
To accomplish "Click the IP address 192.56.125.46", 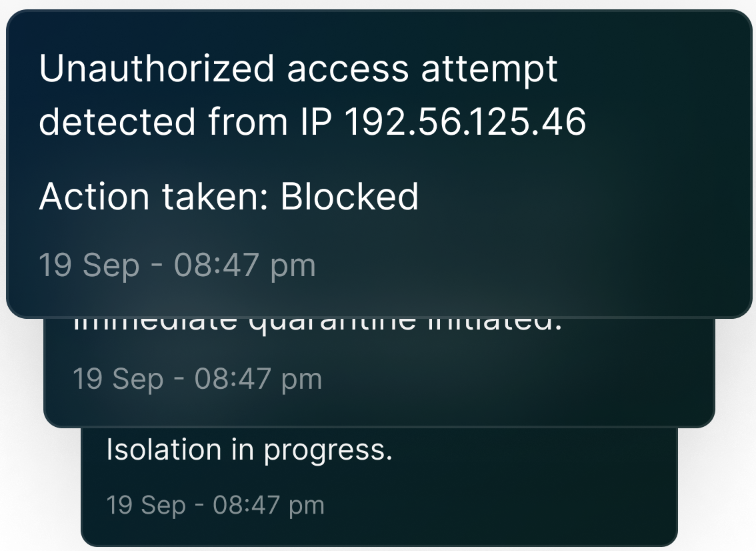I will [x=465, y=122].
